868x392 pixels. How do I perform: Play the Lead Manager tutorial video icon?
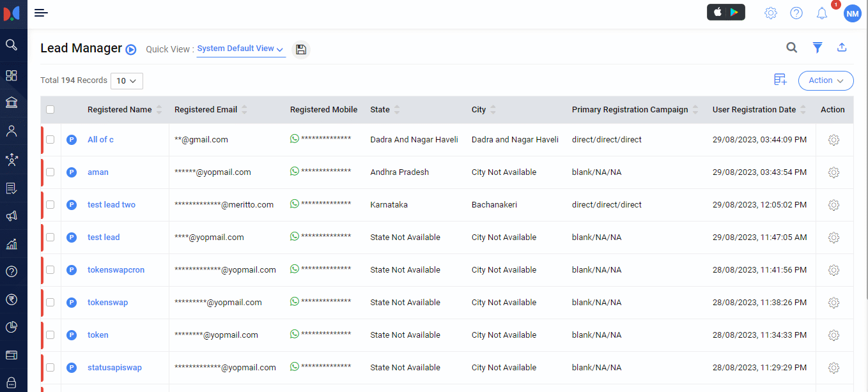131,49
